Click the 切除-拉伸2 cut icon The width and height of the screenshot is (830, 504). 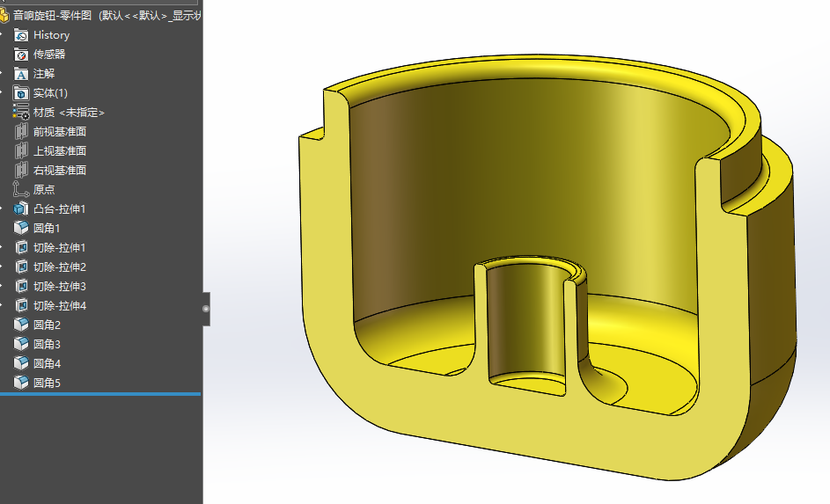(x=20, y=267)
